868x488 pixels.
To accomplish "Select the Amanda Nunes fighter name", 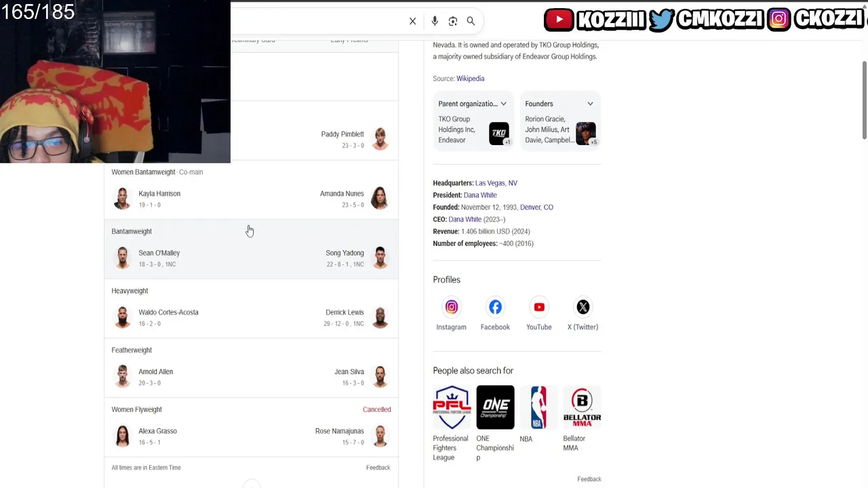I will (x=342, y=194).
